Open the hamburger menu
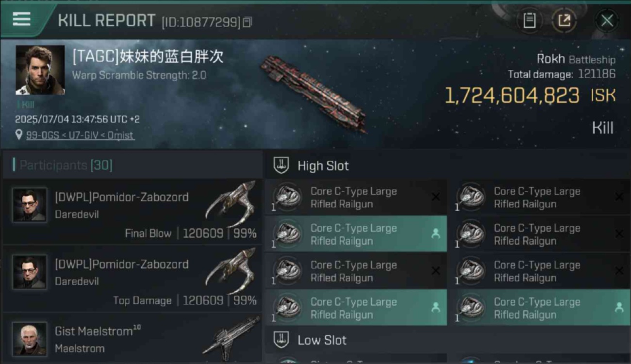 coord(21,19)
